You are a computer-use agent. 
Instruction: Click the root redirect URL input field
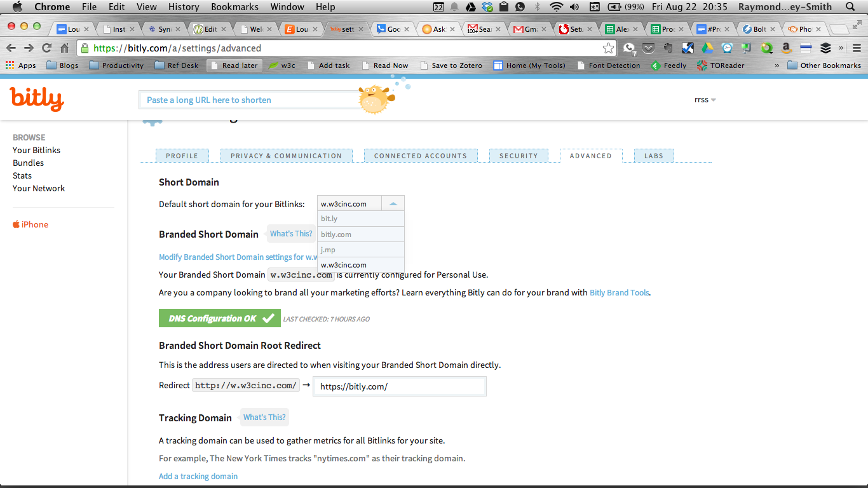coord(400,386)
